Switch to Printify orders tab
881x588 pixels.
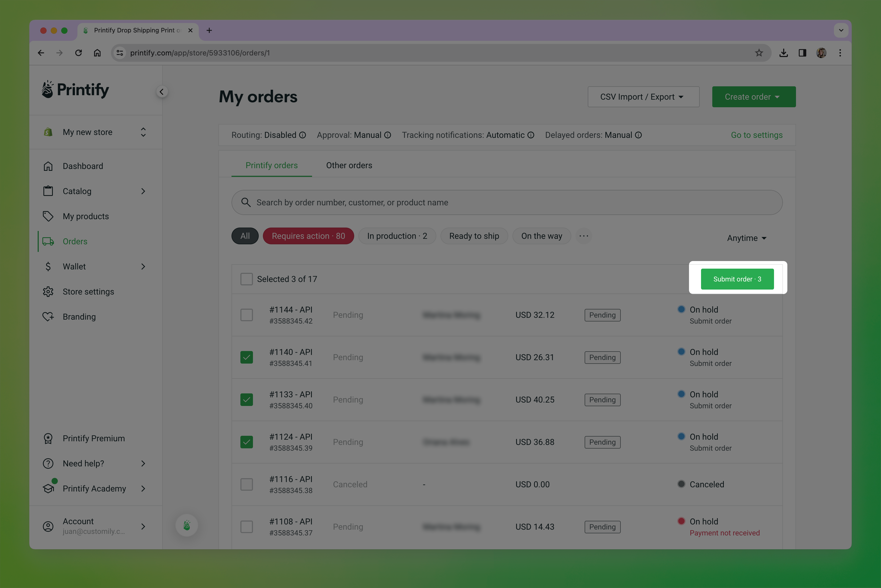272,165
